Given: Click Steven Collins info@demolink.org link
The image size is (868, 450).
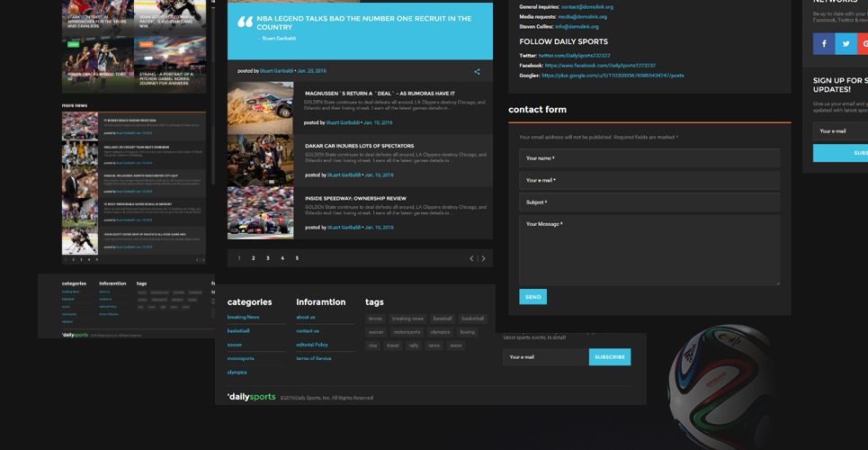Looking at the screenshot, I should pos(577,27).
